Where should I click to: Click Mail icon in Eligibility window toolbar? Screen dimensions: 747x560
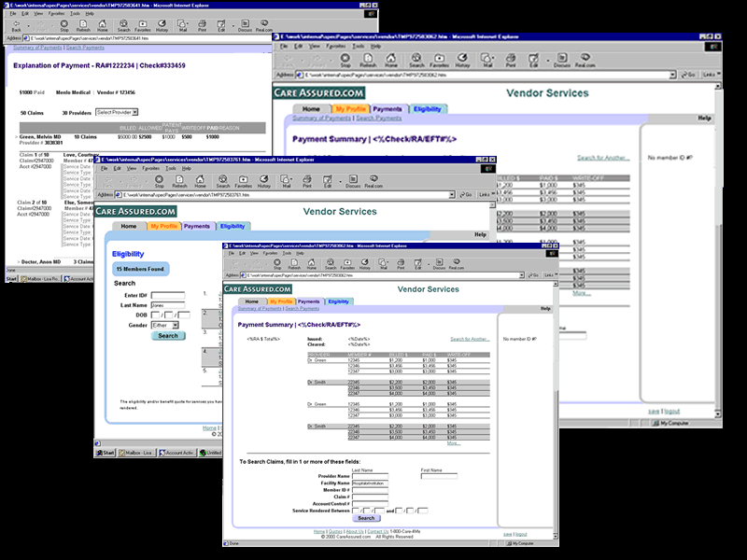pos(286,181)
